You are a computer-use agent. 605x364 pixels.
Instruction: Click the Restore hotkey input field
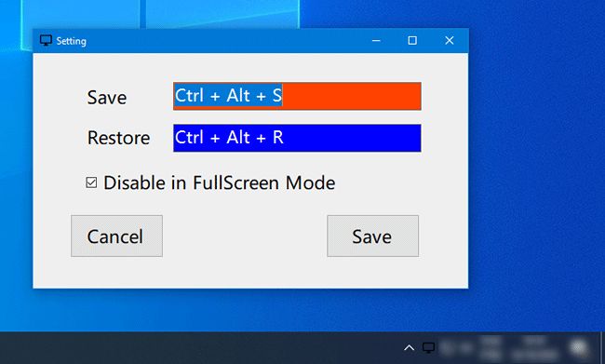pyautogui.click(x=297, y=138)
